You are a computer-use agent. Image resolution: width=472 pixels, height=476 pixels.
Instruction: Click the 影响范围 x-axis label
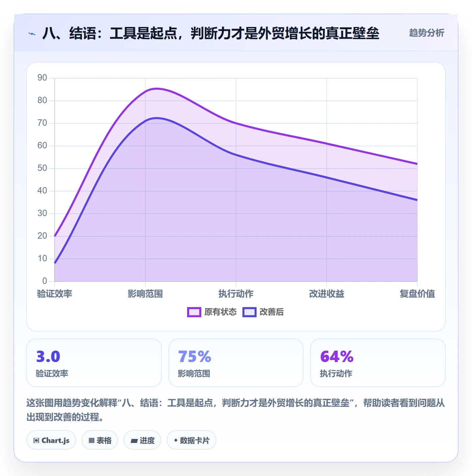click(145, 294)
